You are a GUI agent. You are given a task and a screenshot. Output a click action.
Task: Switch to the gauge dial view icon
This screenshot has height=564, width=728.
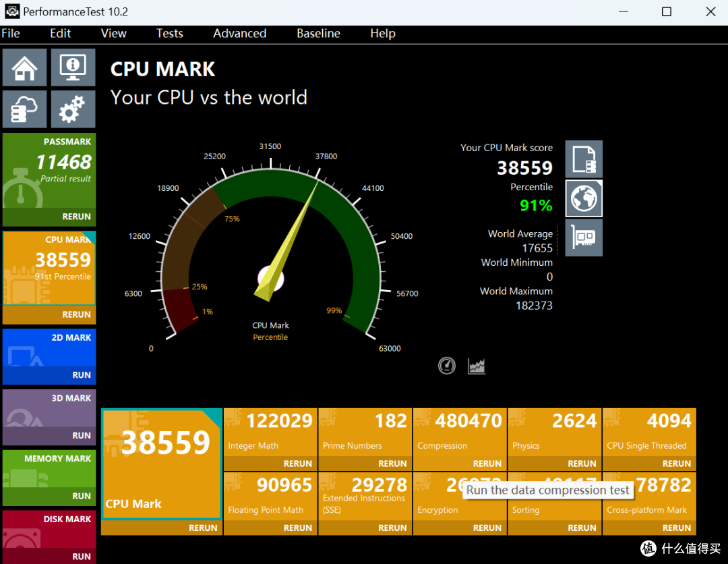pos(447,366)
